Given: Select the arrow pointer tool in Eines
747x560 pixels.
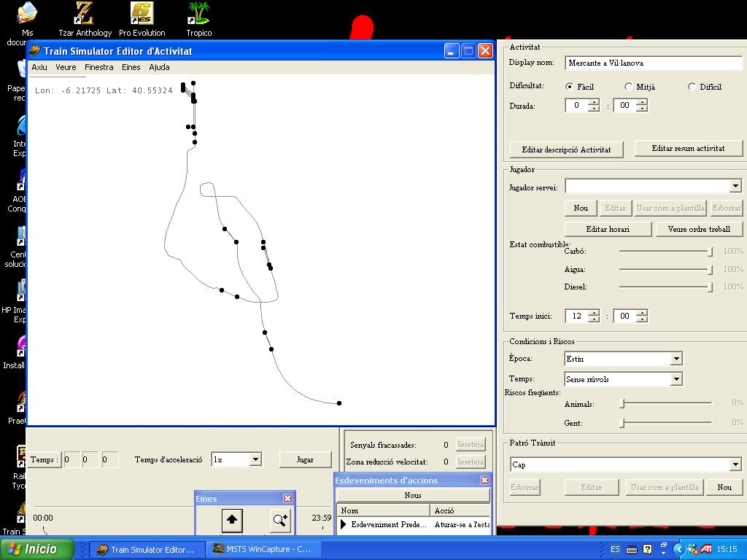Looking at the screenshot, I should 232,520.
